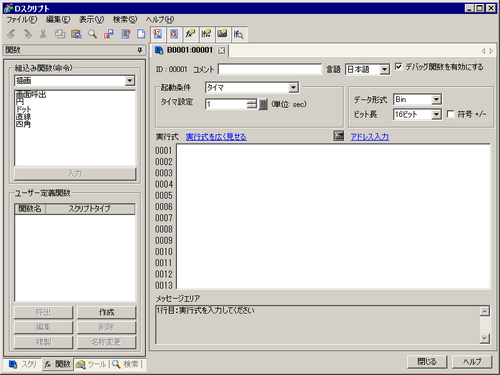The width and height of the screenshot is (500, 375).
Task: Click message area scrollbar up arrow
Action: pos(484,311)
